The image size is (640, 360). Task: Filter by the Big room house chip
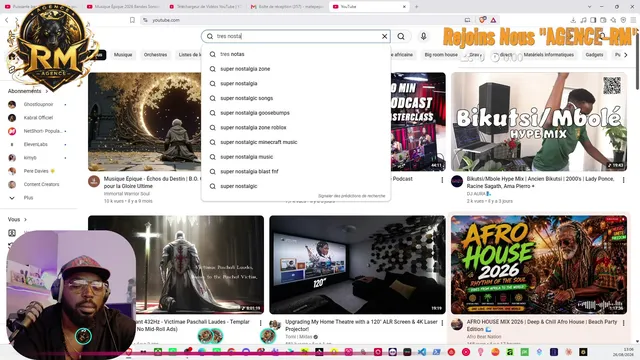click(x=441, y=55)
